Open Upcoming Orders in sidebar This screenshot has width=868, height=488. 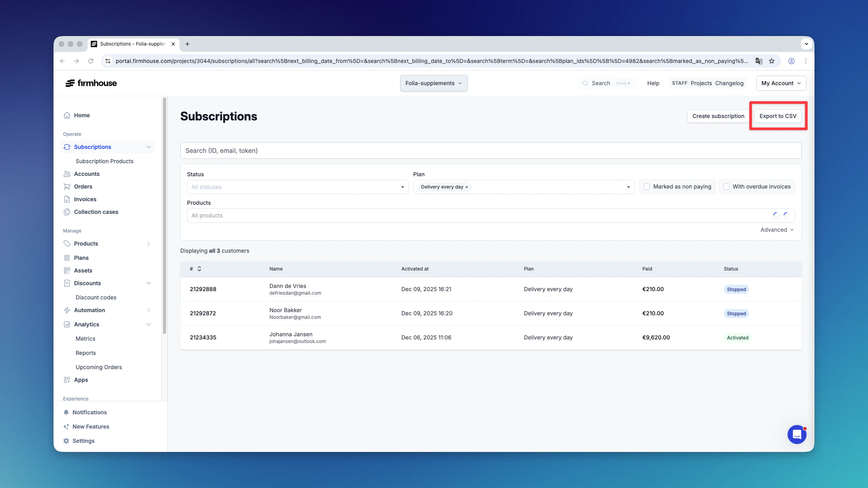coord(99,367)
